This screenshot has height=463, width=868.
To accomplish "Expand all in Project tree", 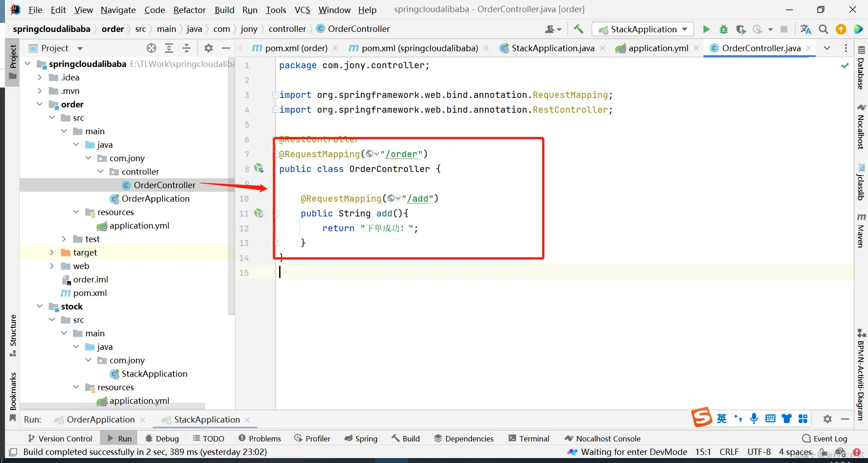I will click(169, 48).
